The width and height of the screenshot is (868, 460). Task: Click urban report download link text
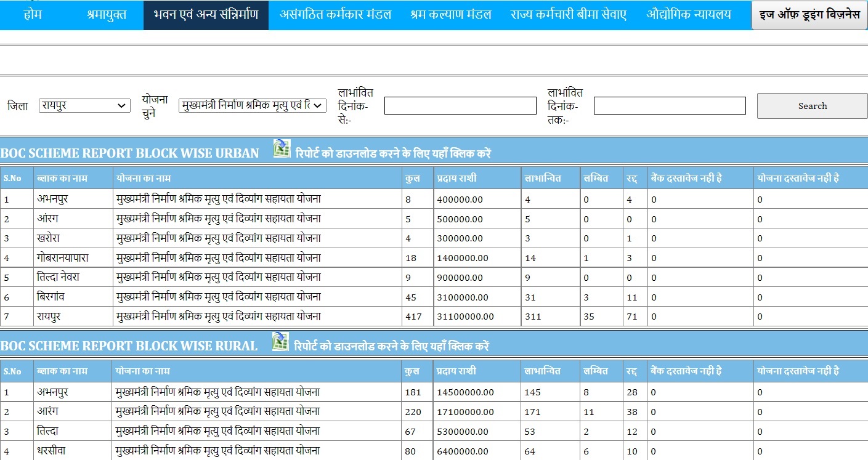click(392, 153)
